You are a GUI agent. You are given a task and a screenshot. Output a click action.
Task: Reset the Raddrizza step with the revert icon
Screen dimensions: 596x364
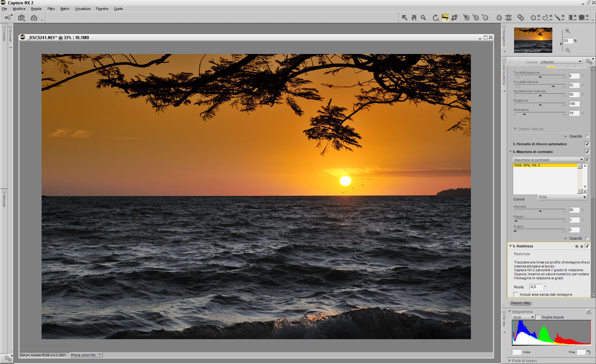tap(576, 246)
